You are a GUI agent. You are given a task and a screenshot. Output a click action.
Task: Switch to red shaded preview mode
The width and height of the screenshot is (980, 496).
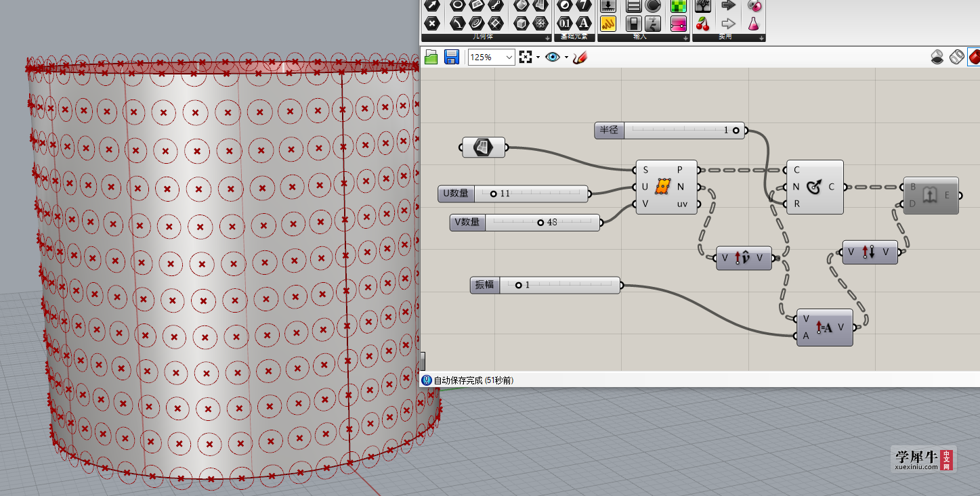point(974,58)
